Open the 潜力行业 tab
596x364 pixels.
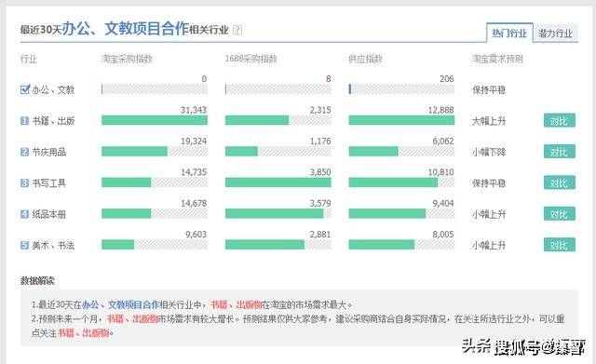tap(555, 34)
